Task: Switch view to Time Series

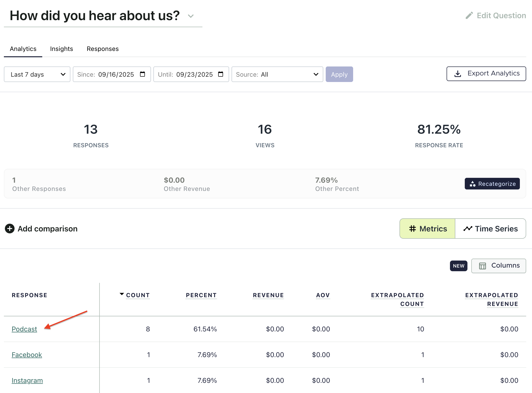Action: [490, 229]
